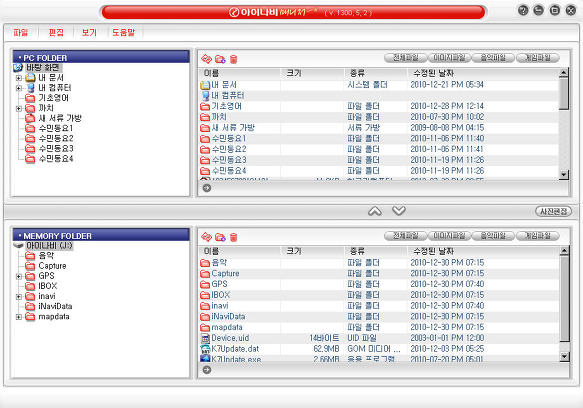Click the new folder icon in memory folder toolbar
Viewport: 583px width, 408px height.
(x=220, y=237)
